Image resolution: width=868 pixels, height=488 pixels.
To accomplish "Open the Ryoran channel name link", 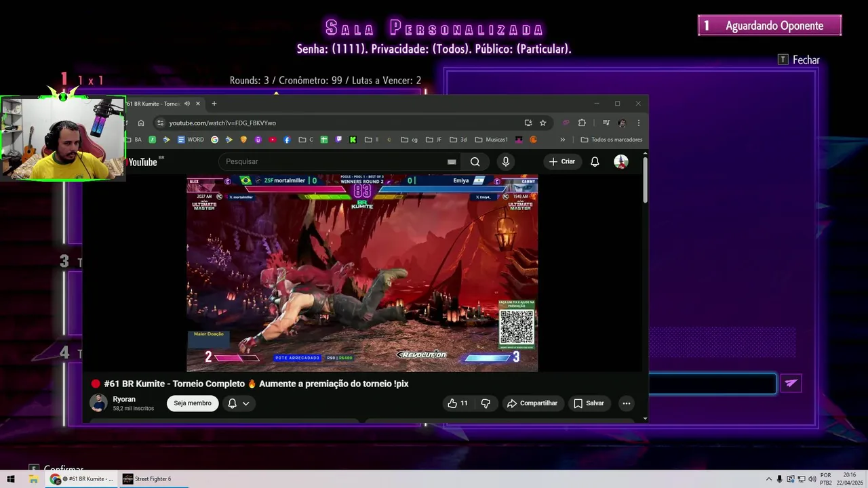I will (124, 399).
